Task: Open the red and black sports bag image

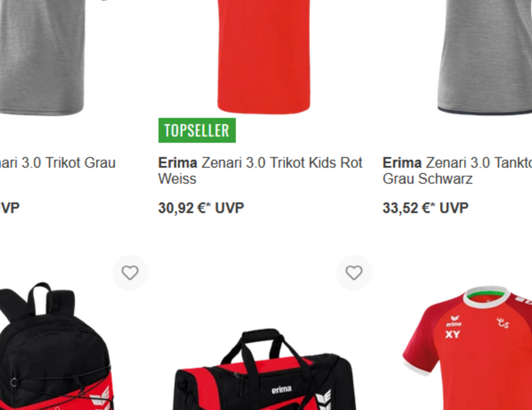Action: point(265,369)
